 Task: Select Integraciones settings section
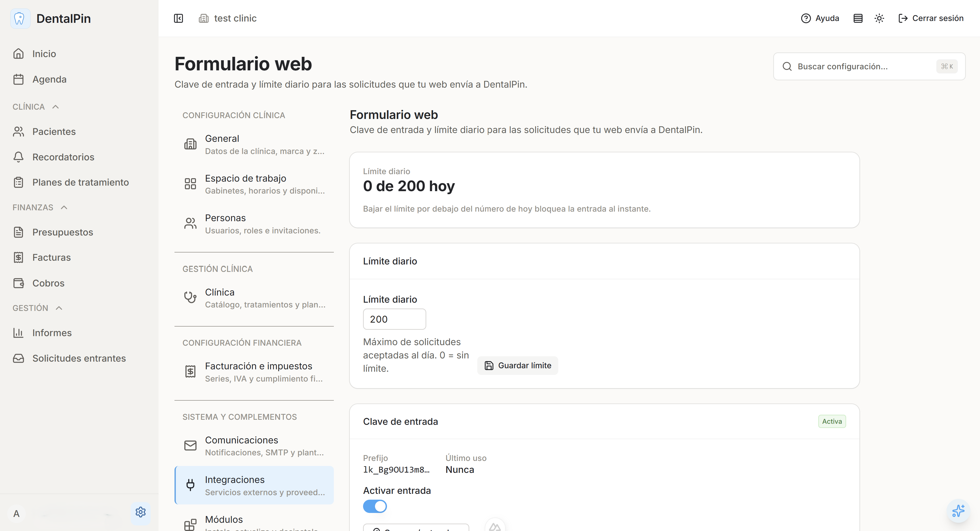(x=254, y=485)
